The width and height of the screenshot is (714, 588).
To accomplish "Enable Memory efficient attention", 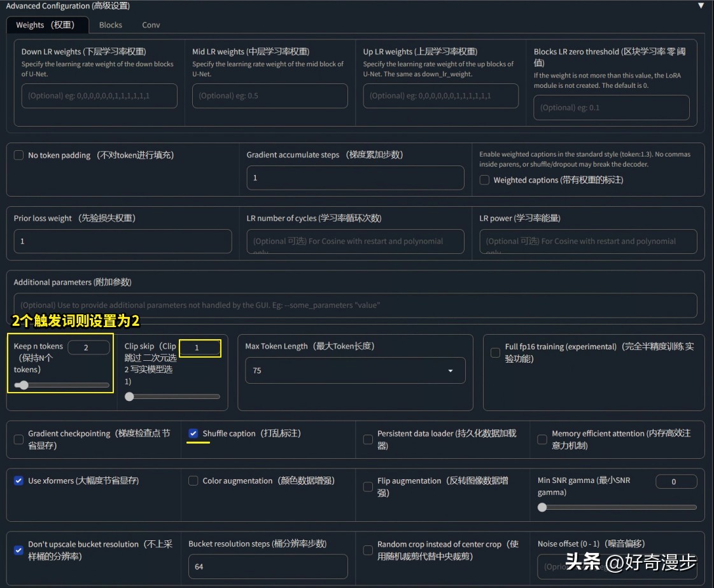I will [542, 439].
